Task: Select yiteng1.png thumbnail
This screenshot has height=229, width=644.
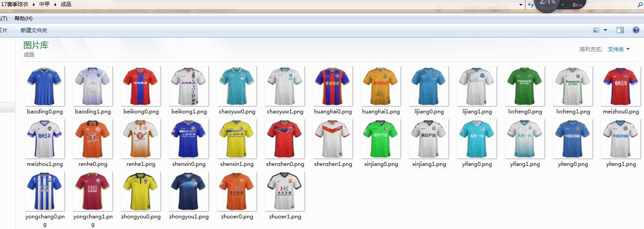Action: pyautogui.click(x=621, y=139)
